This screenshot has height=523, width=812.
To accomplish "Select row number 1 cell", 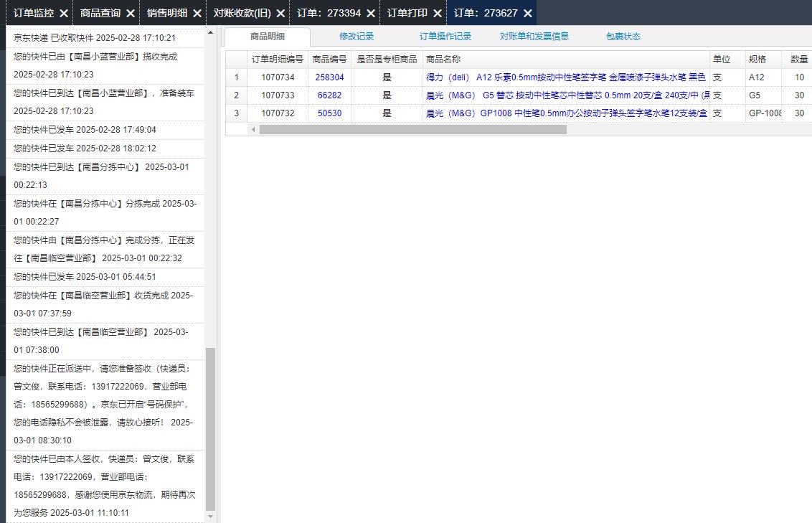I will tap(237, 77).
